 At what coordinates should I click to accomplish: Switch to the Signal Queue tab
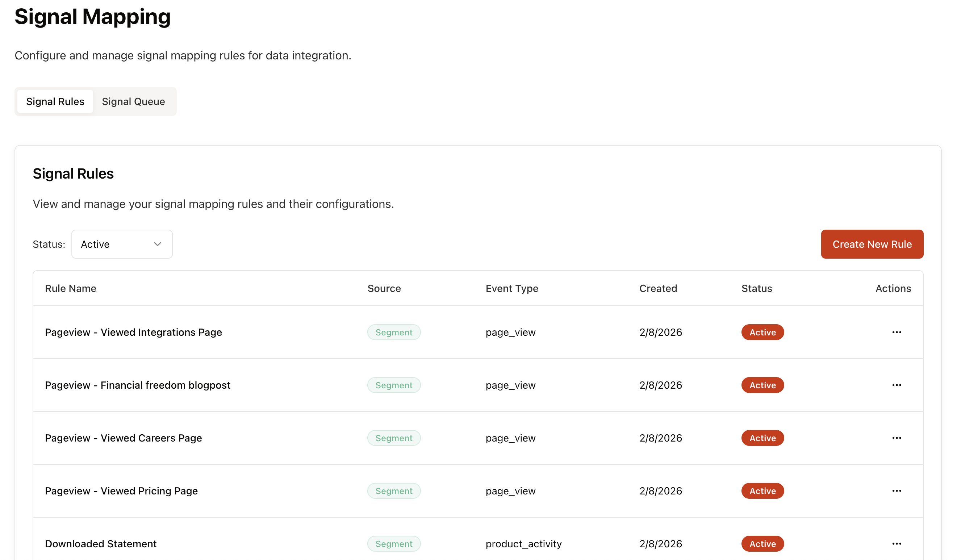(x=133, y=101)
